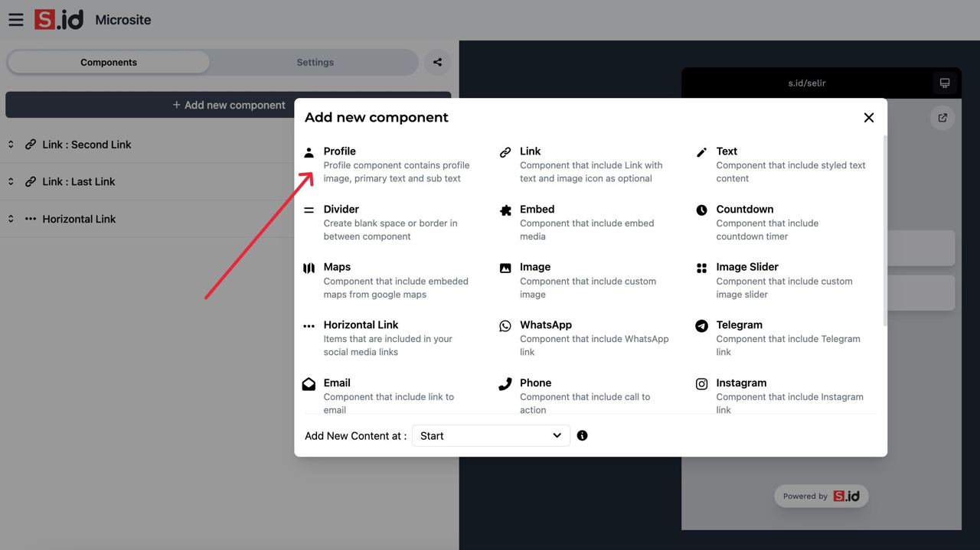Screen dimensions: 980x550
Task: Click reorder handle for Horizontal Link
Action: (11, 219)
